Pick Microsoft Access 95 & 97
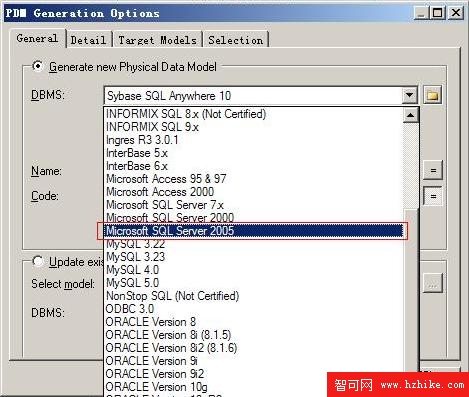469x397 pixels. click(253, 179)
